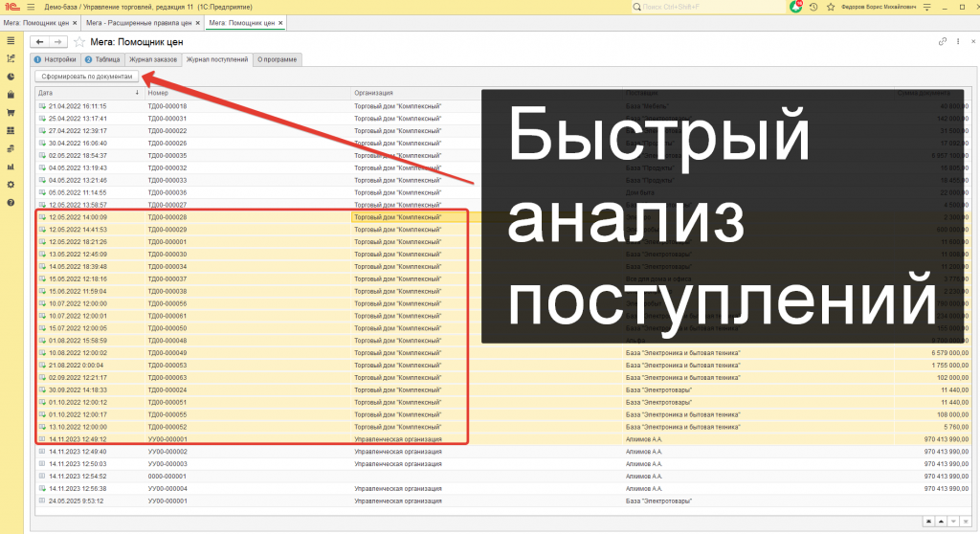This screenshot has height=534, width=980.
Task: Click document number ТД00-000022
Action: [167, 131]
